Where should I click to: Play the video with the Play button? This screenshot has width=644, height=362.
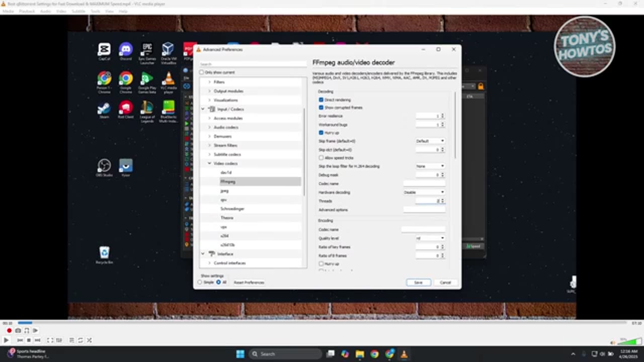7,340
